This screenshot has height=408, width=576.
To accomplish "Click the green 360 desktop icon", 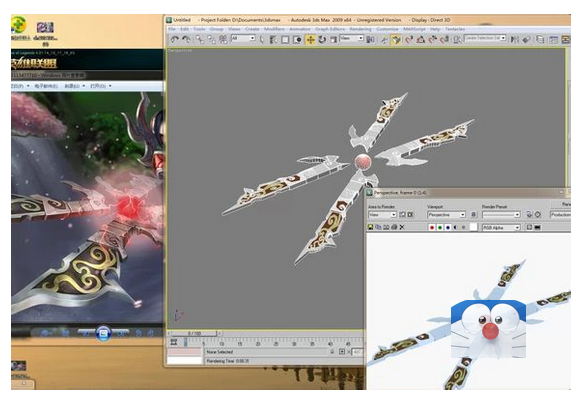I will point(18,24).
